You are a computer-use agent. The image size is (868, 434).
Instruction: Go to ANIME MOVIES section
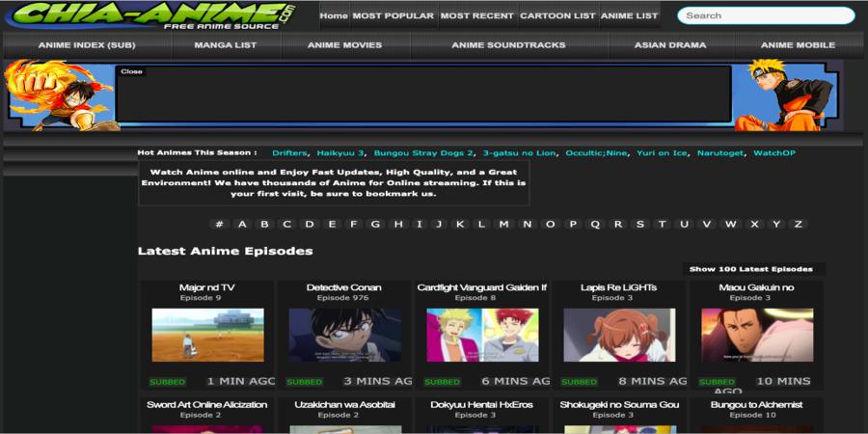pos(345,45)
